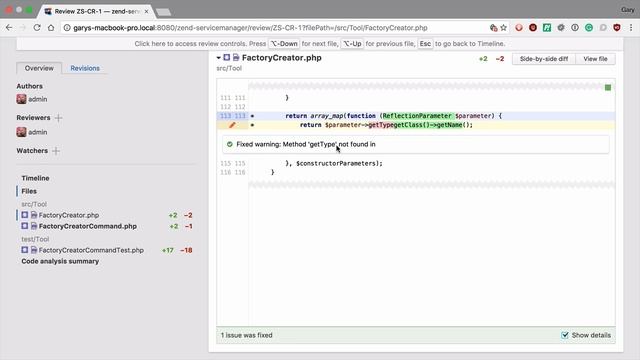
Task: Click the Gary profile label
Action: pos(627,9)
